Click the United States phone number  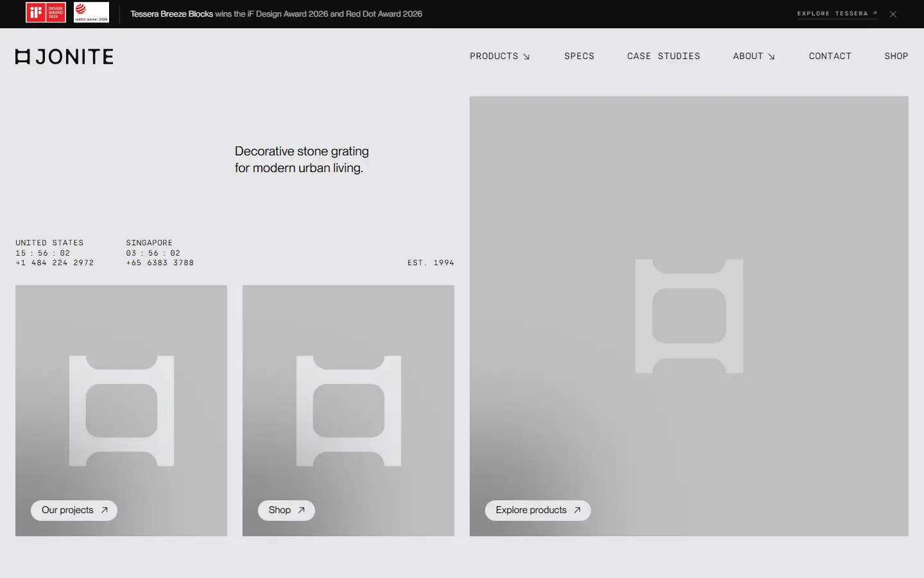[55, 263]
